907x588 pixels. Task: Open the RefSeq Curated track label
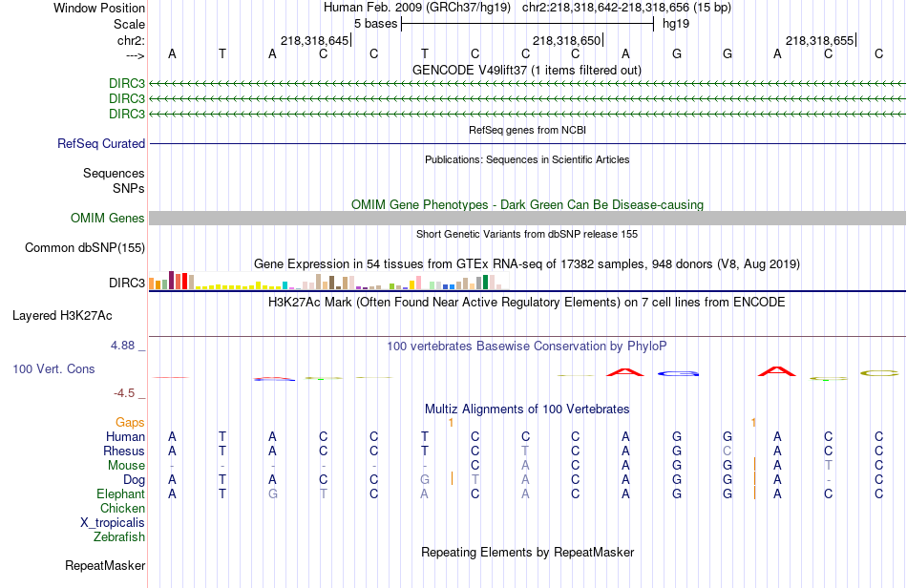(x=101, y=143)
